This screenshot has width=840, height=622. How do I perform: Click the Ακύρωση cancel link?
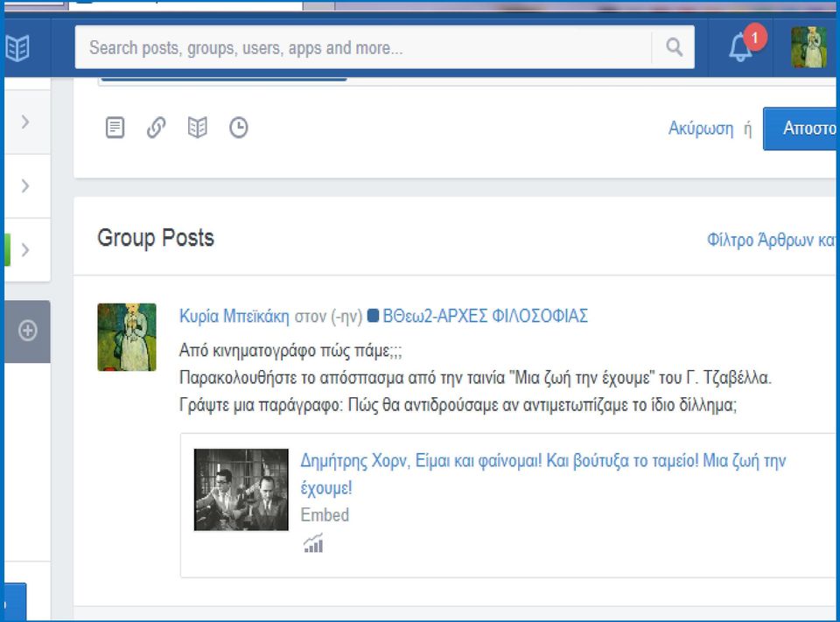[701, 129]
